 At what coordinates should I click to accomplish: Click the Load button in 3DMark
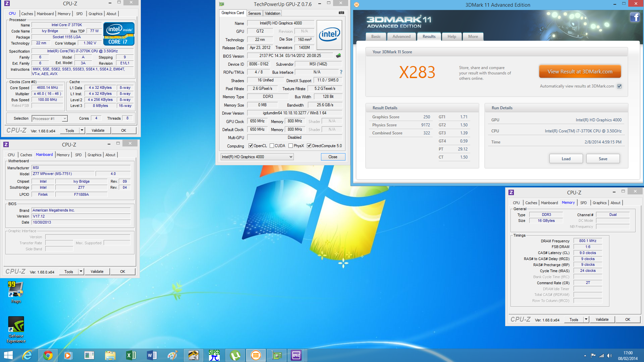click(x=566, y=159)
